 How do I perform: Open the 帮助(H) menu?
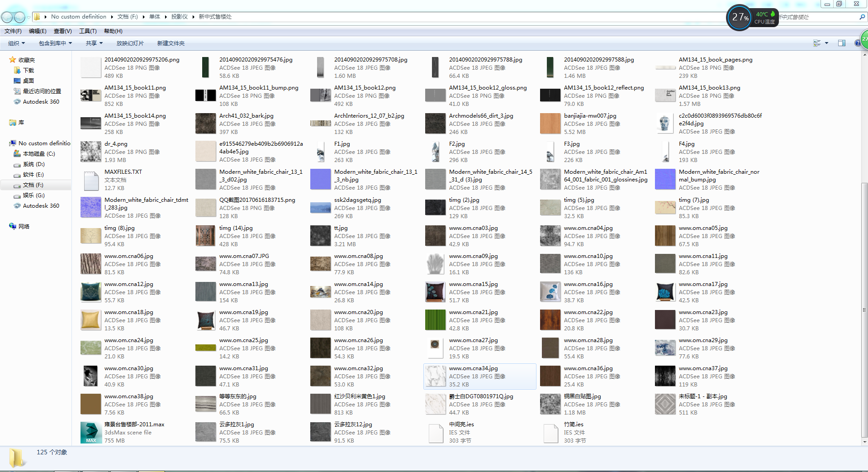(x=113, y=31)
